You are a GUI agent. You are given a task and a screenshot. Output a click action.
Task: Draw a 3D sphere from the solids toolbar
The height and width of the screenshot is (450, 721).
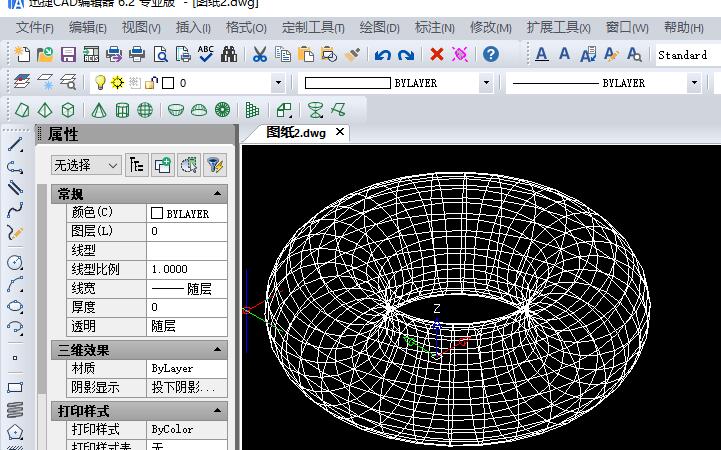(x=145, y=110)
